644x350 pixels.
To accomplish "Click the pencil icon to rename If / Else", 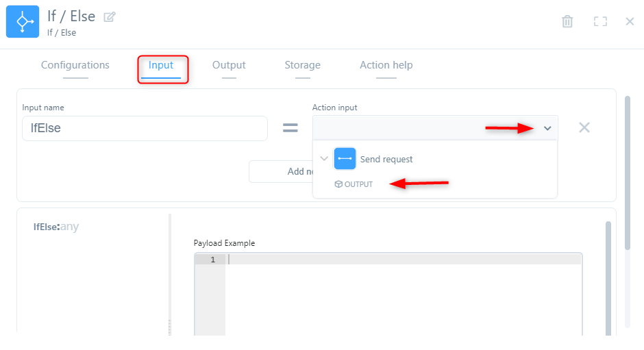I will click(110, 17).
